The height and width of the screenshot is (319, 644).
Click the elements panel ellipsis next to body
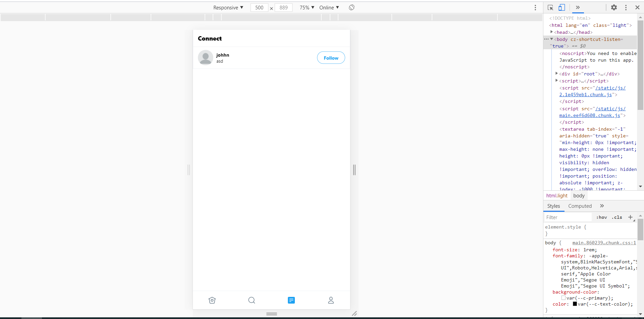[x=546, y=39]
